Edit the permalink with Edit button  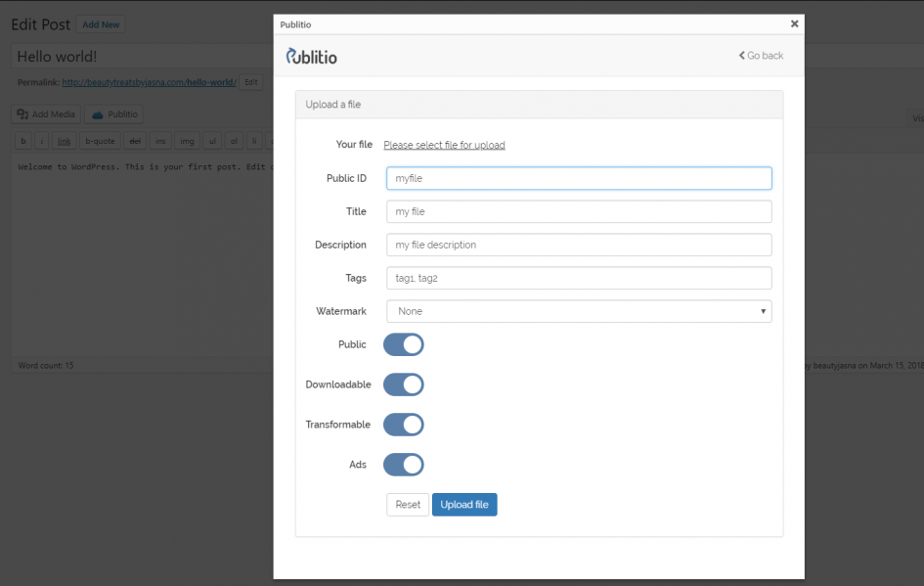click(251, 82)
